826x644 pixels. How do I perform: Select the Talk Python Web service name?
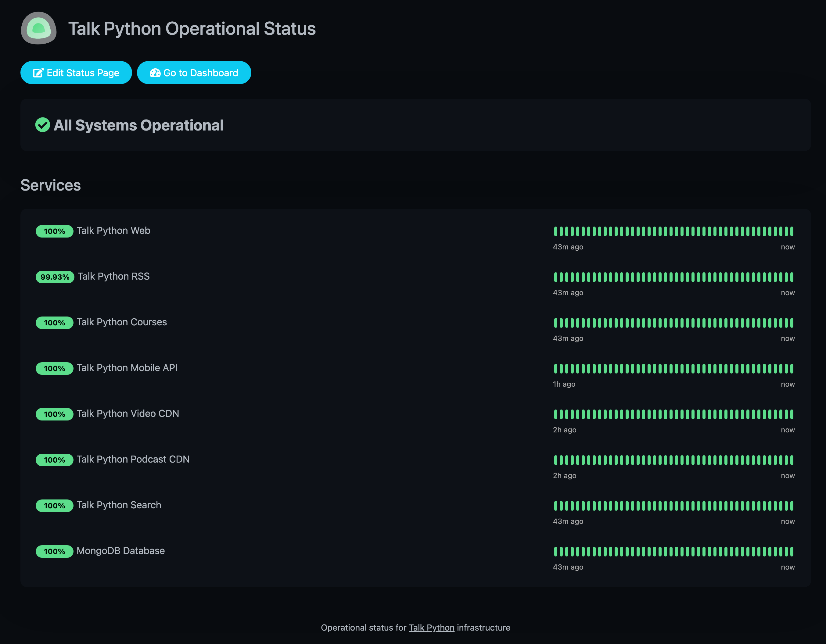click(x=113, y=231)
